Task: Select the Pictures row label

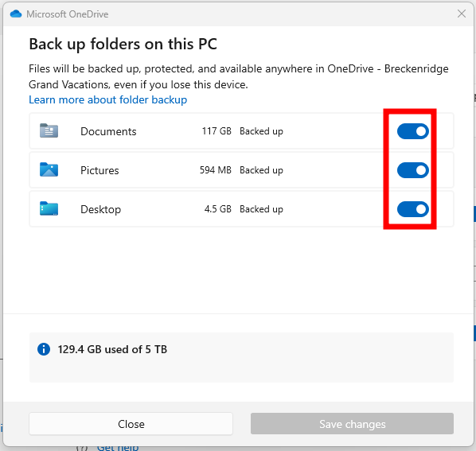Action: click(x=99, y=170)
